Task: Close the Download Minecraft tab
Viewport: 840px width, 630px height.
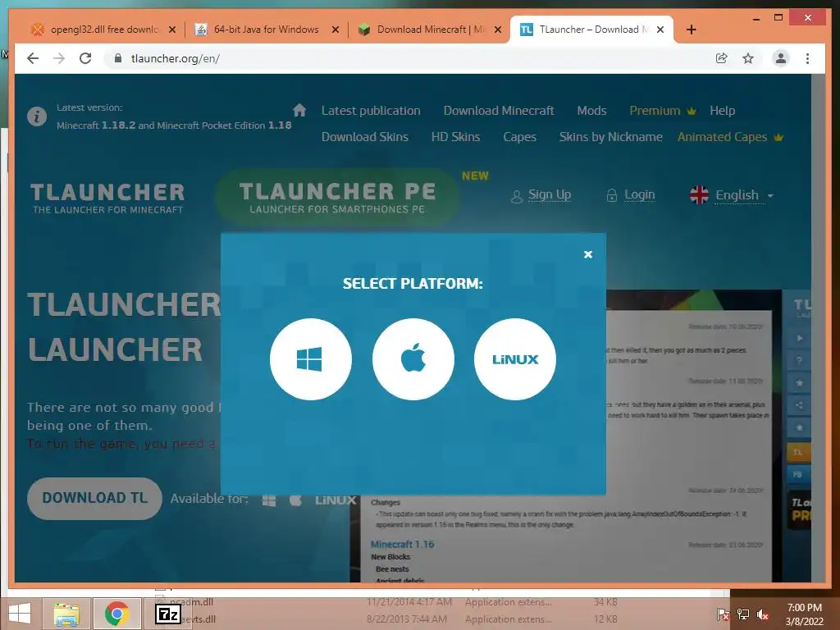Action: point(498,30)
